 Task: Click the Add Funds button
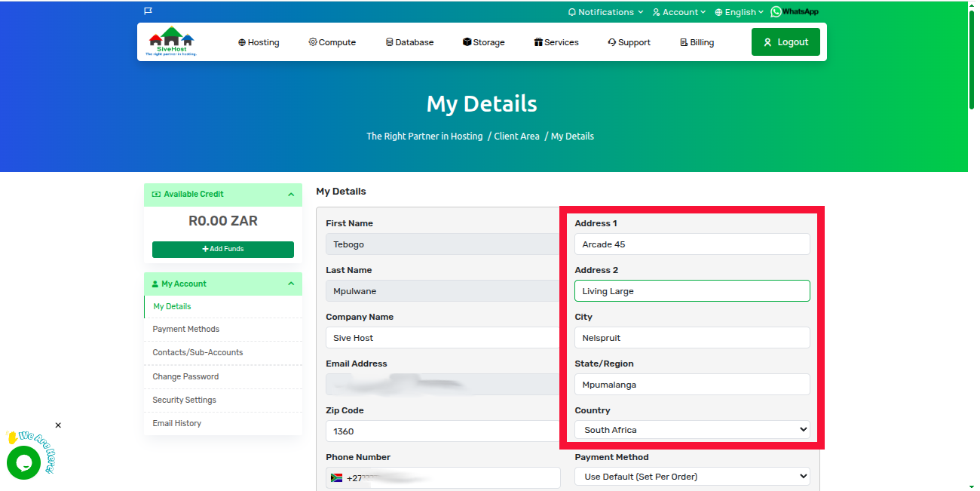[223, 249]
